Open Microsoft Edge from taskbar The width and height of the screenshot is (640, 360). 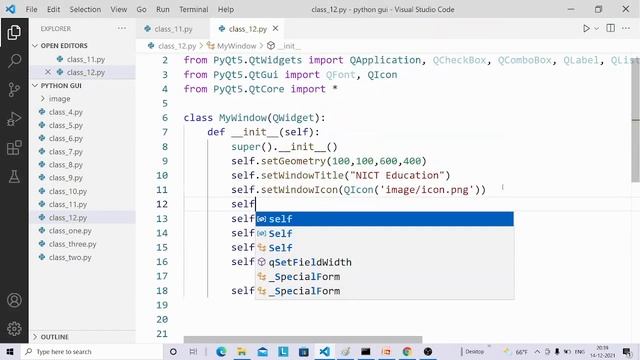point(221,351)
